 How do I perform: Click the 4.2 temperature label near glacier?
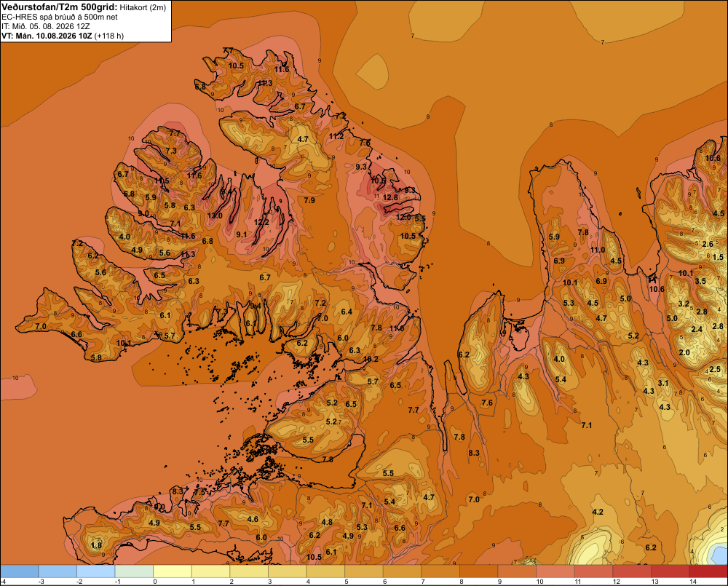598,512
